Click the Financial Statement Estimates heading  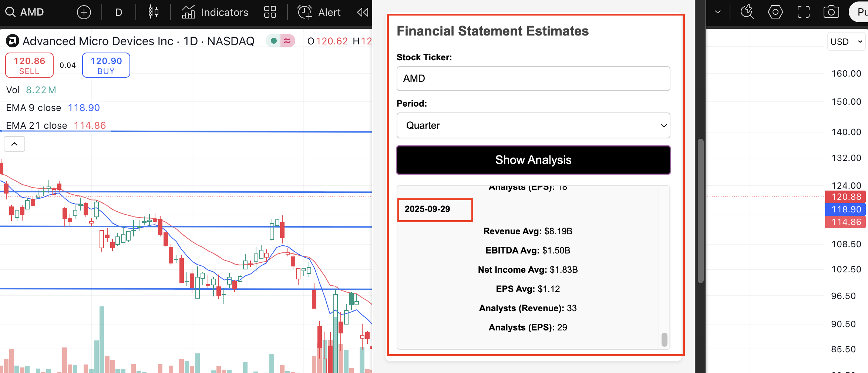492,31
